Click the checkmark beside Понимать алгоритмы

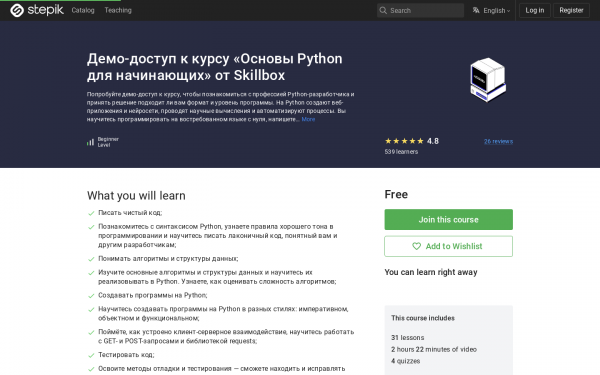[91, 259]
